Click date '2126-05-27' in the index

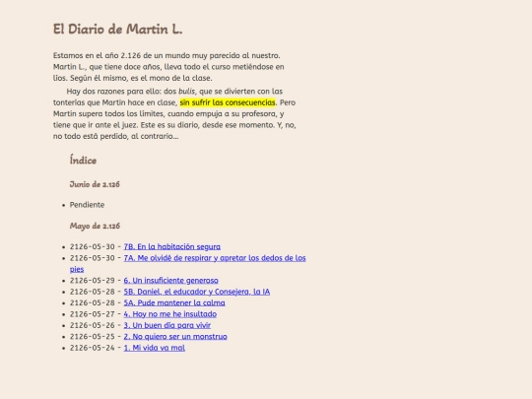coord(93,314)
